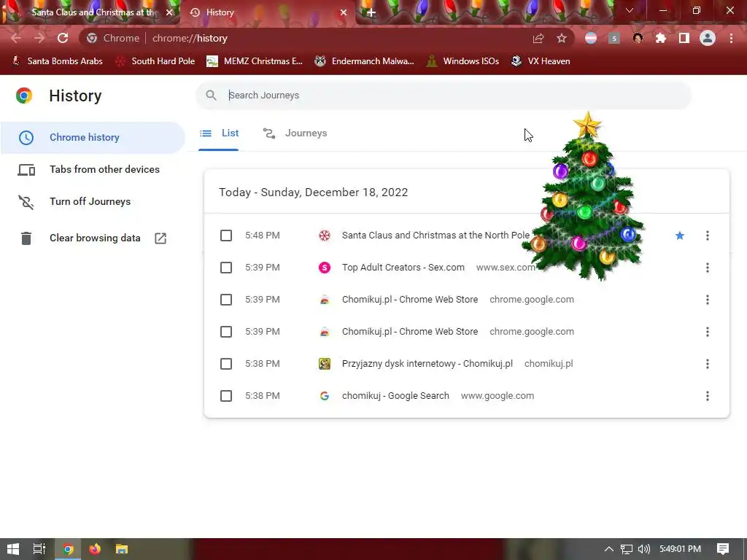The image size is (747, 560).
Task: Click the Search Journeys input field
Action: coord(443,96)
